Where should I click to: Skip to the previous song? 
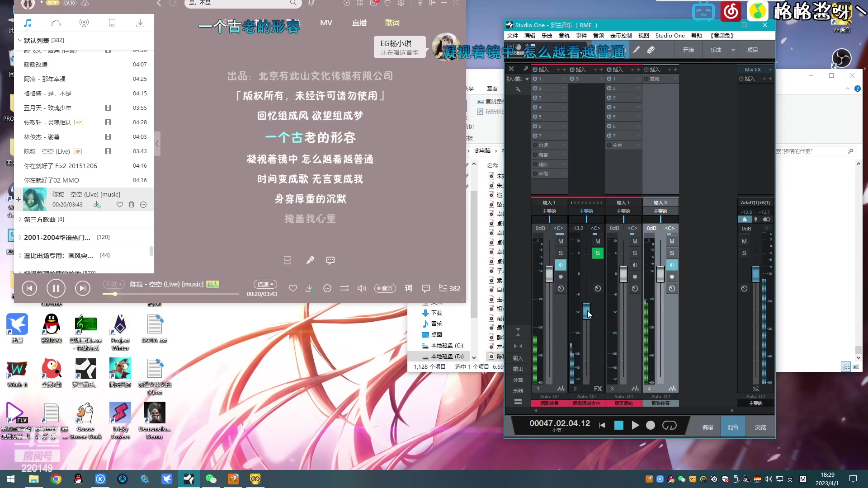coord(29,288)
